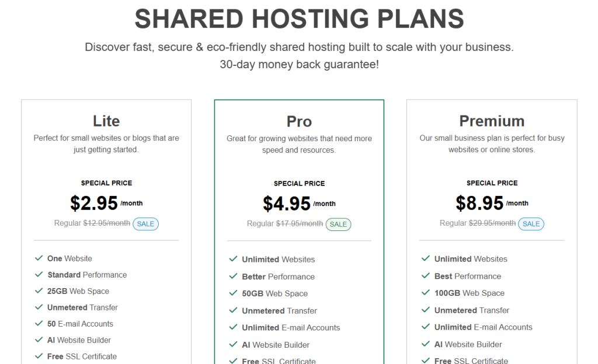Click checkmark beside Better Performance in Pro
This screenshot has width=598, height=364.
[233, 276]
